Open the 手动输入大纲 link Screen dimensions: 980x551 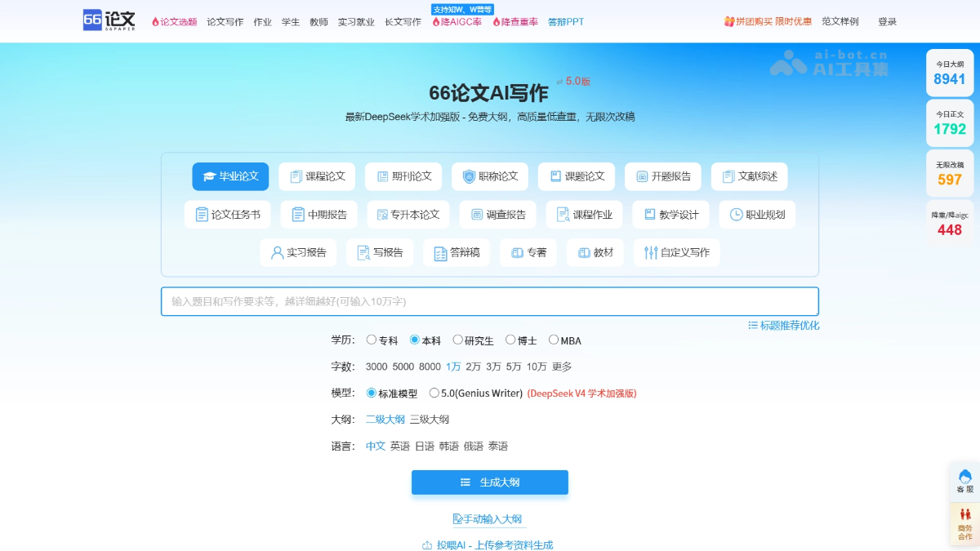click(488, 519)
